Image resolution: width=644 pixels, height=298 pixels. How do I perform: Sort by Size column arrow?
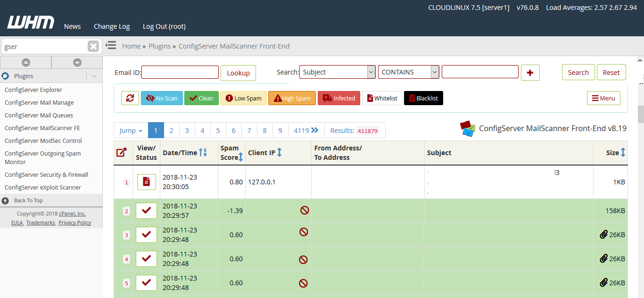pos(623,152)
